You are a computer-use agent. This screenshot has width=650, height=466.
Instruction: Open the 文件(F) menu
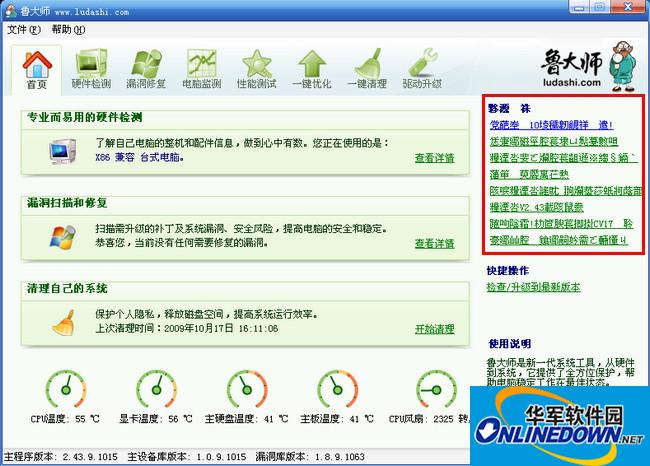(24, 29)
